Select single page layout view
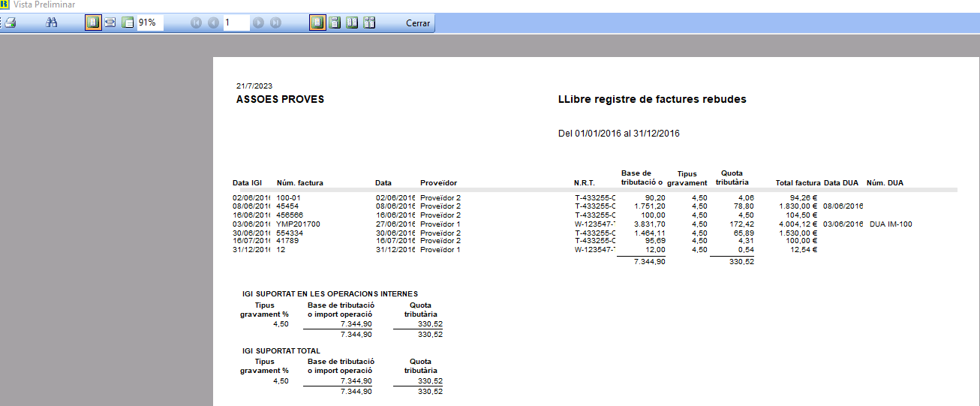980x406 pixels. click(317, 23)
